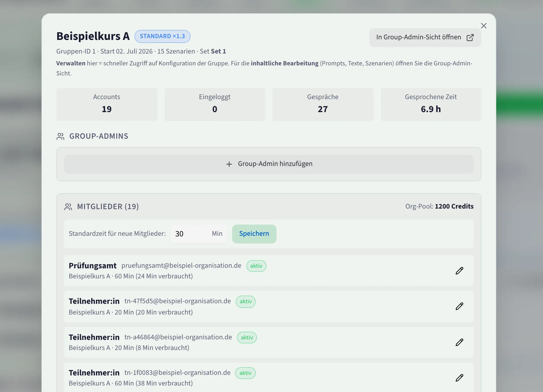Viewport: 543px width, 392px height.
Task: Focus the Standardzeit minutes input field
Action: (199, 234)
